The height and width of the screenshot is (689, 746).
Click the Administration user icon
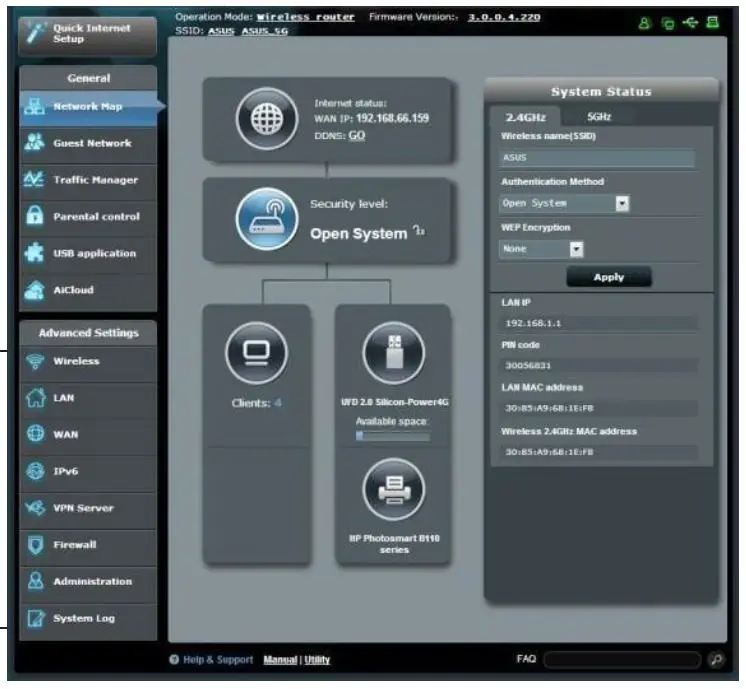click(36, 581)
